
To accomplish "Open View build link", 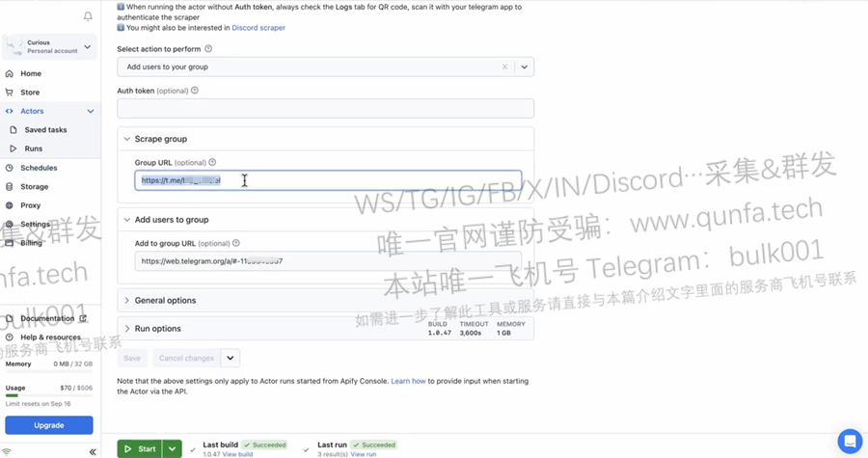I will click(237, 454).
